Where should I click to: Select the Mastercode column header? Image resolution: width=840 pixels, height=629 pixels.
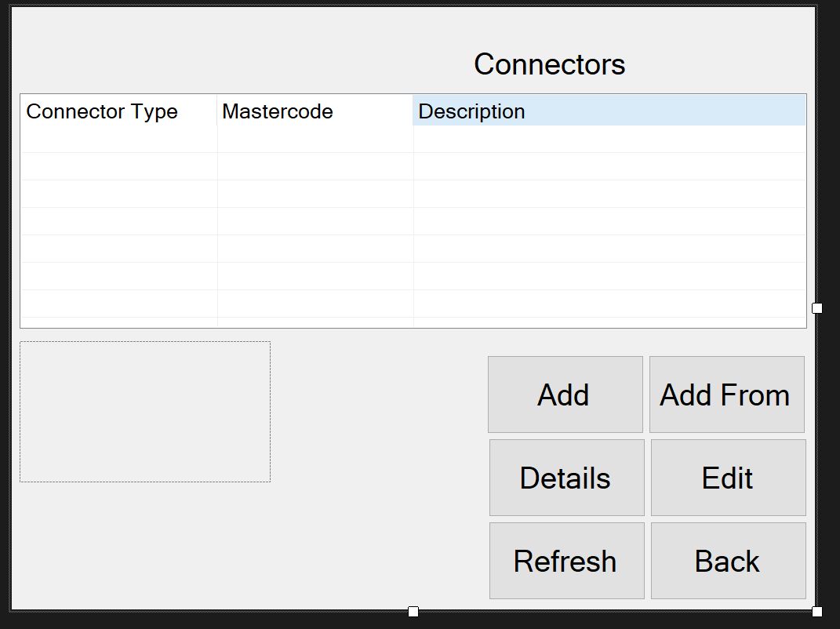(315, 111)
